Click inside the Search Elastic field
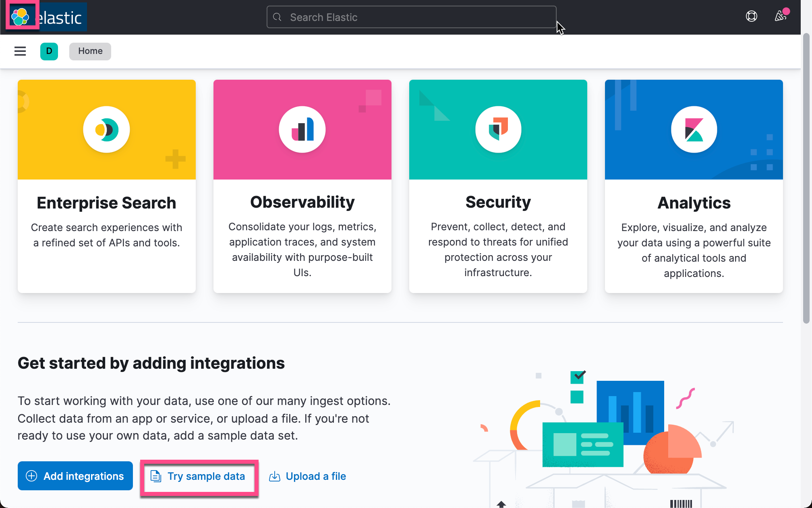812x508 pixels. tap(411, 17)
